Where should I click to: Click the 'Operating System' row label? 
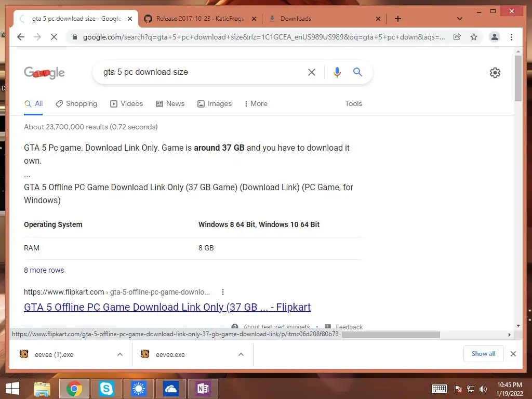[x=53, y=224]
